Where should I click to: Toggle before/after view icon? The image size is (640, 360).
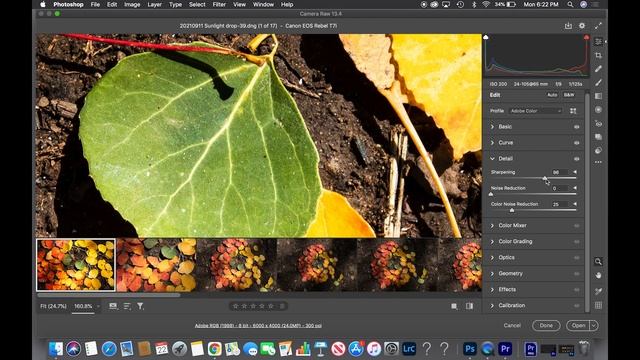coord(469,306)
